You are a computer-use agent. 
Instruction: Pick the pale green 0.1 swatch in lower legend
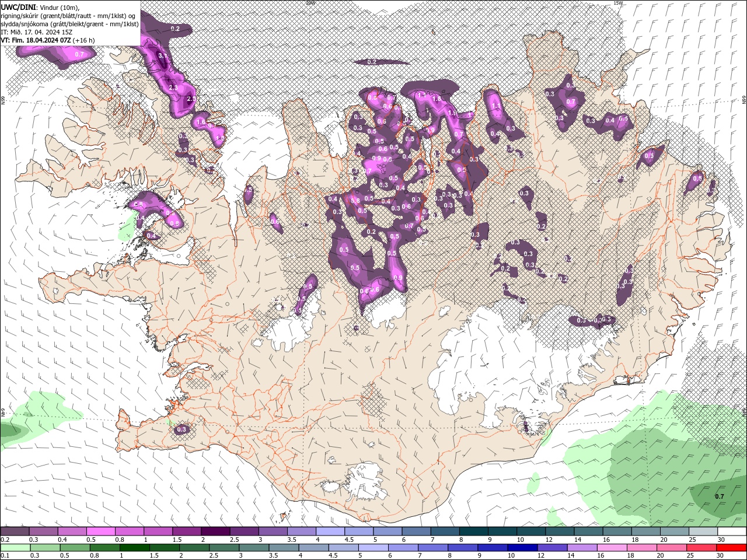point(15,548)
